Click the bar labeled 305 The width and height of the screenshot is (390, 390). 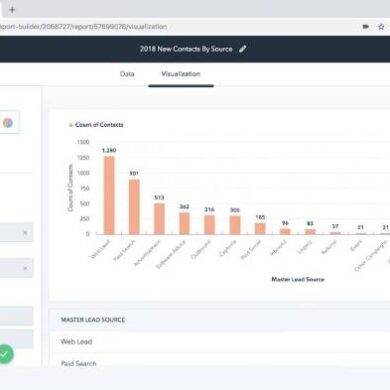point(235,225)
